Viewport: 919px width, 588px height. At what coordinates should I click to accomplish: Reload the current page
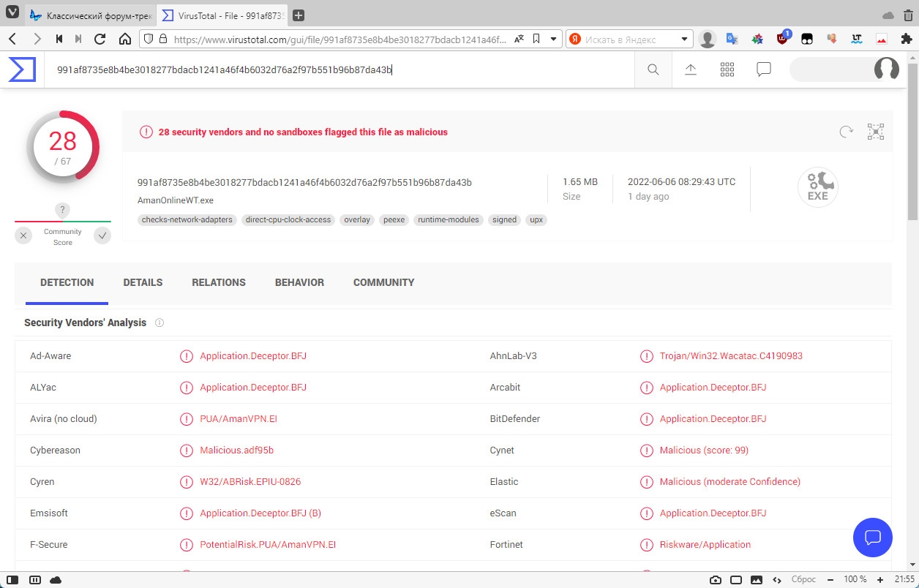(101, 39)
